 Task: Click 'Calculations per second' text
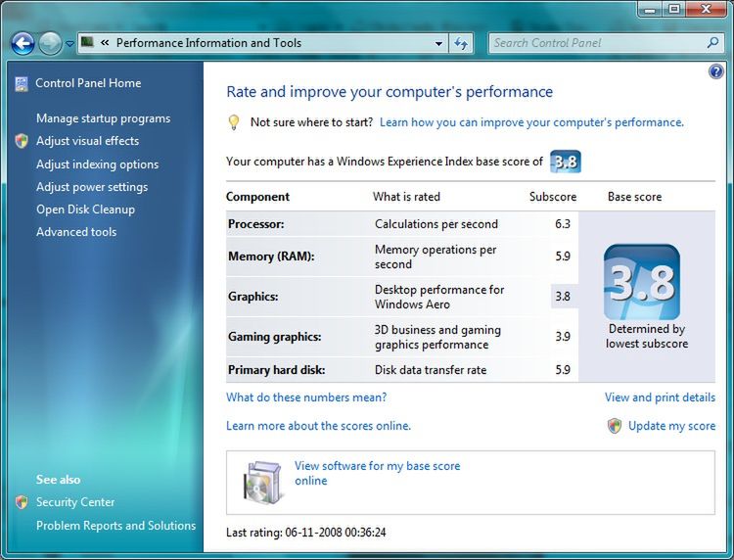[x=436, y=224]
